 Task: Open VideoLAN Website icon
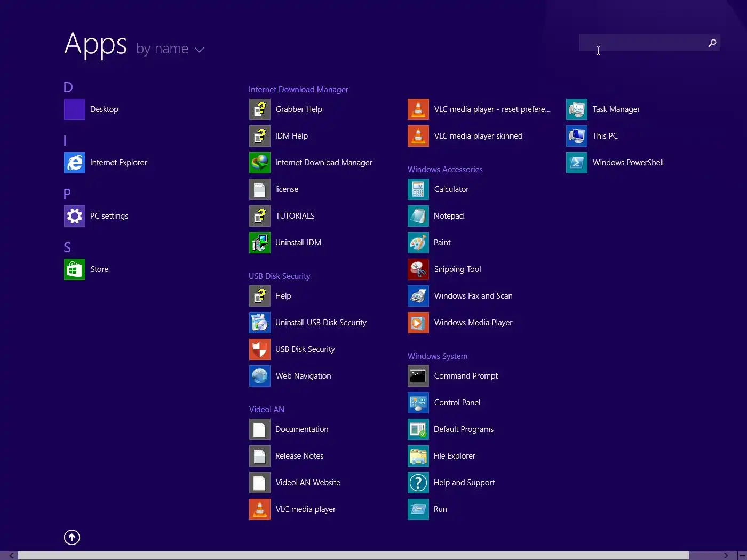click(x=260, y=483)
